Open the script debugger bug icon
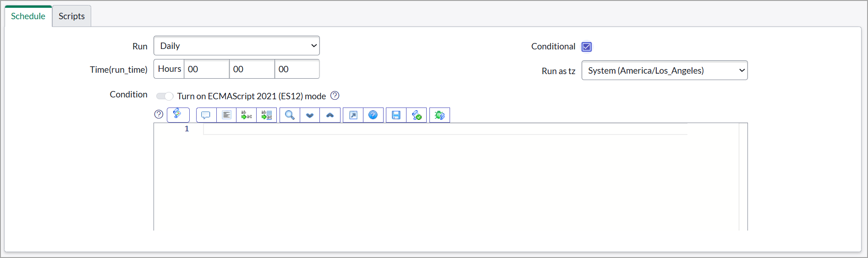Screen dimensions: 868x258 coord(439,115)
